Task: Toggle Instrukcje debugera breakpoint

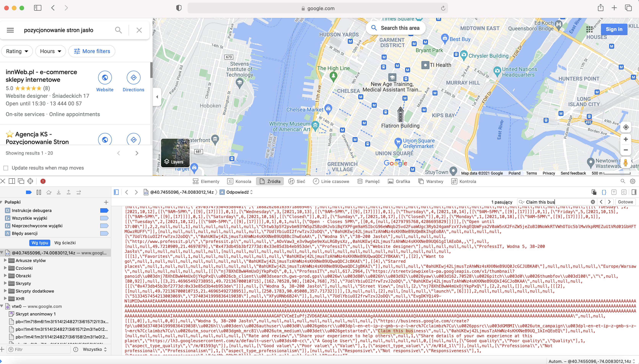Action: pos(104,210)
